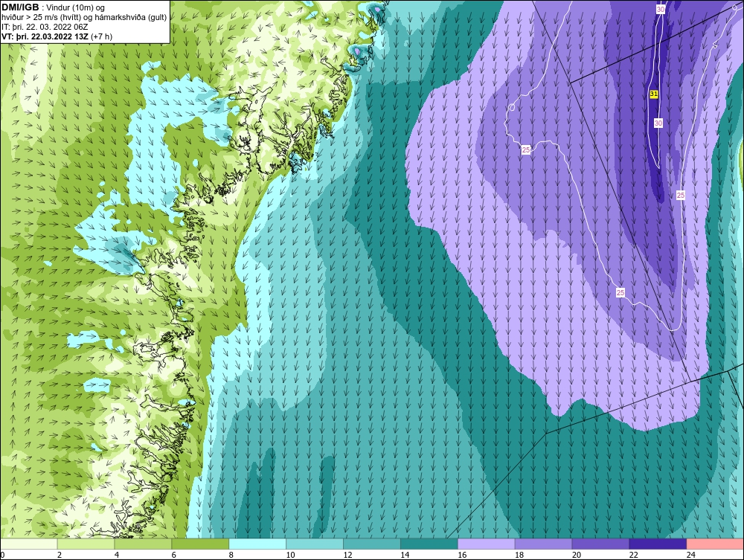Image resolution: width=744 pixels, height=560 pixels.
Task: Click 'IT: þri. 22. 03. 2022 06Z' text
Action: click(45, 27)
